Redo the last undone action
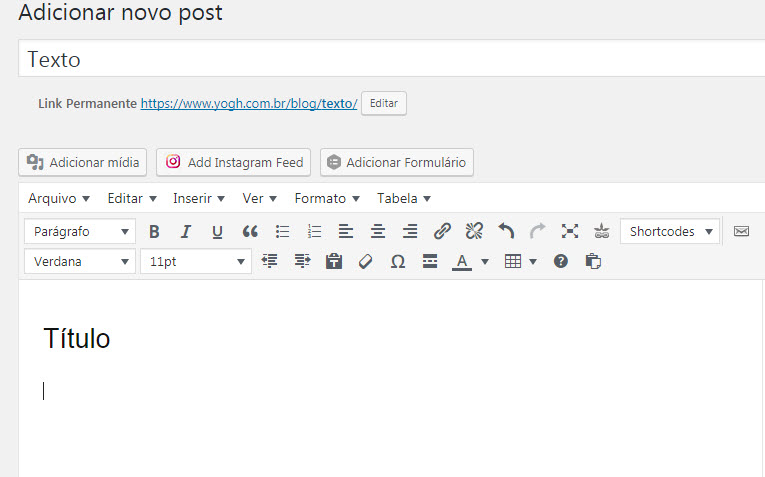The width and height of the screenshot is (765, 477). [538, 231]
